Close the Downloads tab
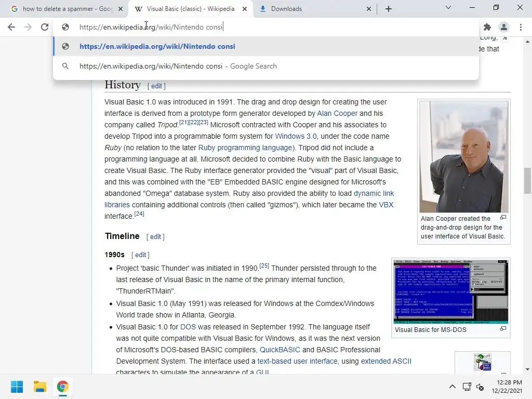Screen dimensions: 532x399 click(369, 9)
